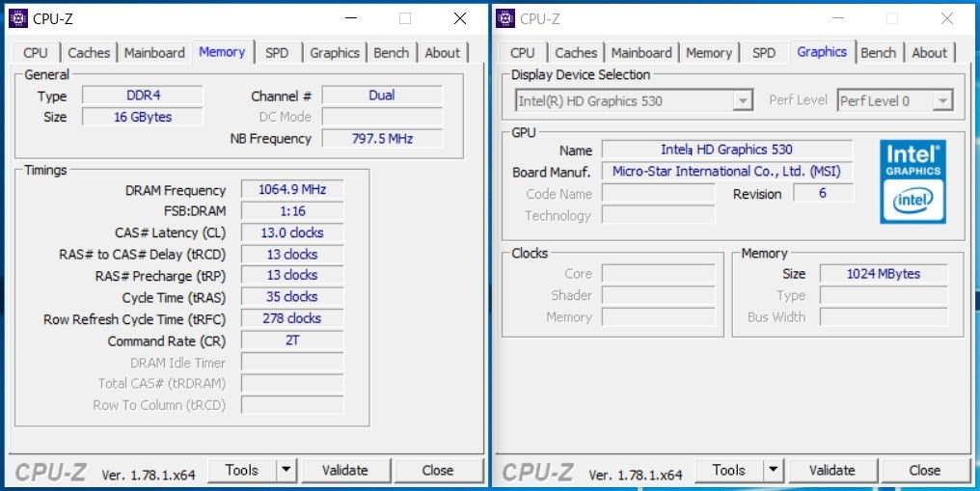980x491 pixels.
Task: Open the CPU tab in left window
Action: click(x=36, y=53)
